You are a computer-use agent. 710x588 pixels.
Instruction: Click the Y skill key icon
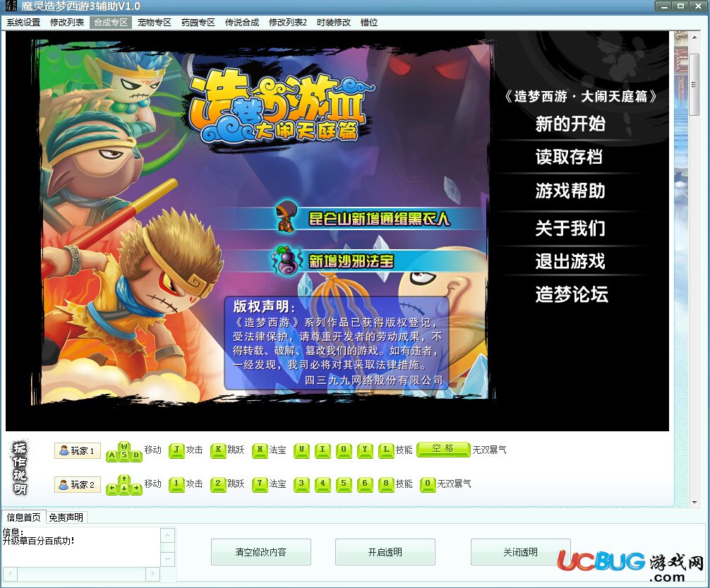tap(365, 450)
